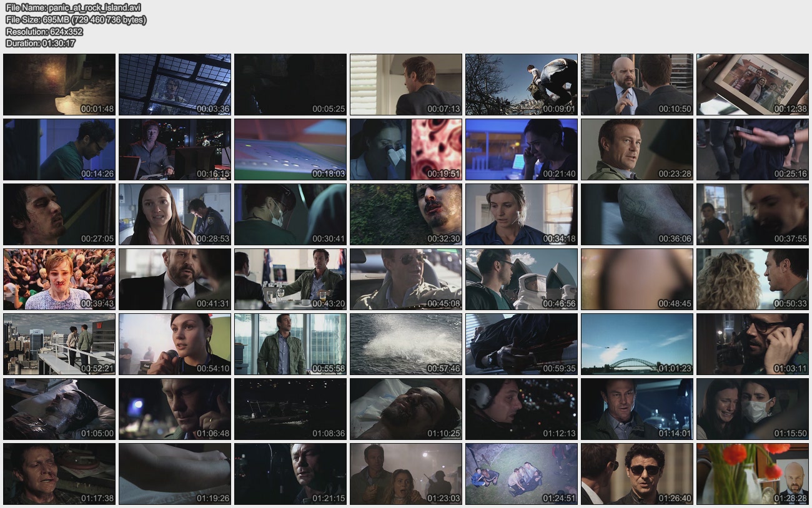
Task: Click the Resolution 624x352 text line
Action: (44, 31)
